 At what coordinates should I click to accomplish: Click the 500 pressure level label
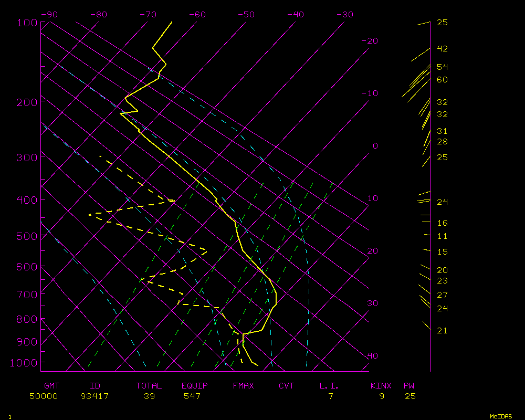26,236
